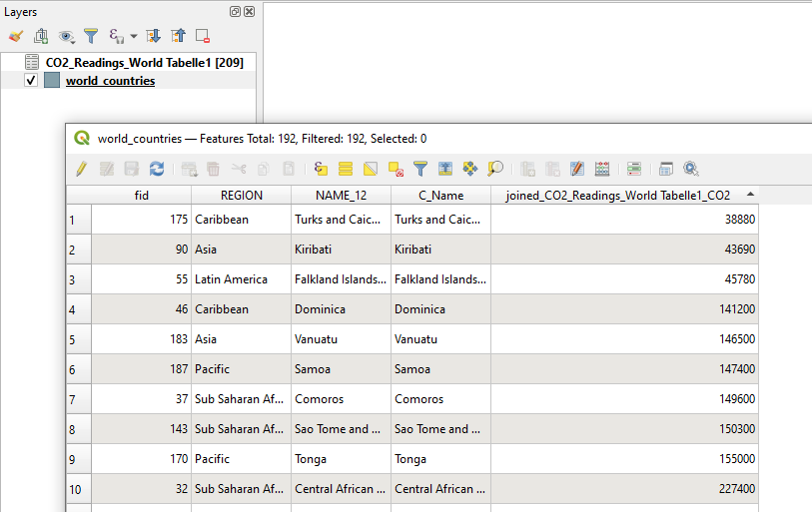
Task: Open select features by expression
Action: pos(321,169)
